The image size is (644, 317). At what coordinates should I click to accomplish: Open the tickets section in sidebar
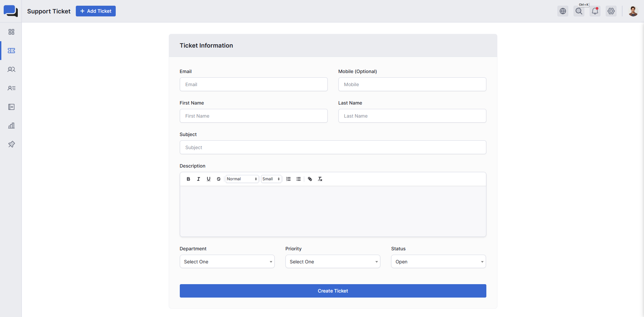point(11,51)
